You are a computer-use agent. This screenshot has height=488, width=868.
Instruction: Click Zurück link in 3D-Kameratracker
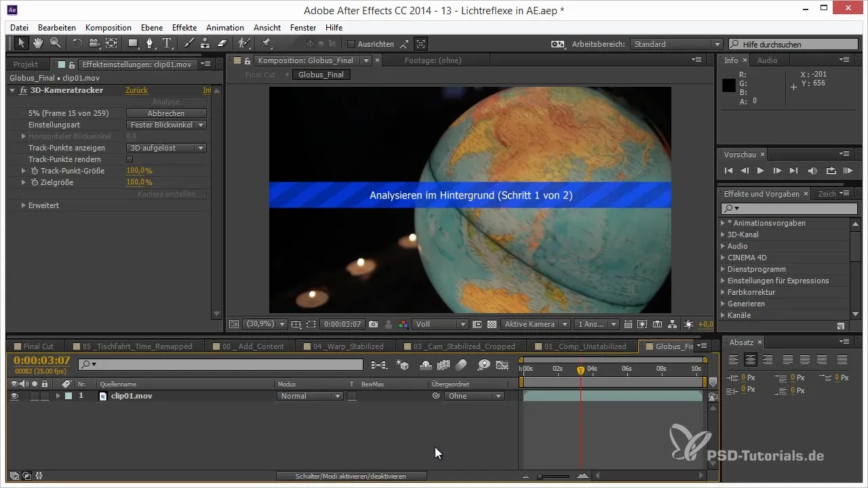[136, 90]
